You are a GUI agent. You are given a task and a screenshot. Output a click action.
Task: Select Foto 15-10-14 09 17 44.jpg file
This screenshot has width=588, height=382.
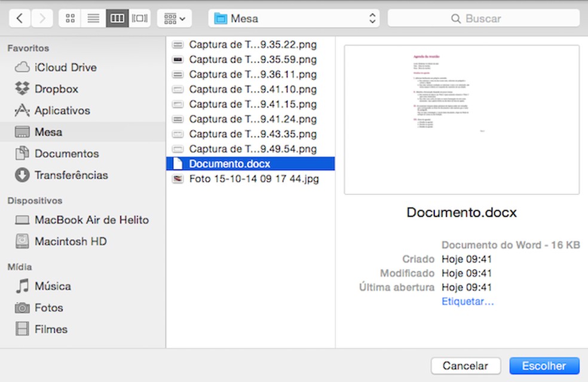(253, 179)
